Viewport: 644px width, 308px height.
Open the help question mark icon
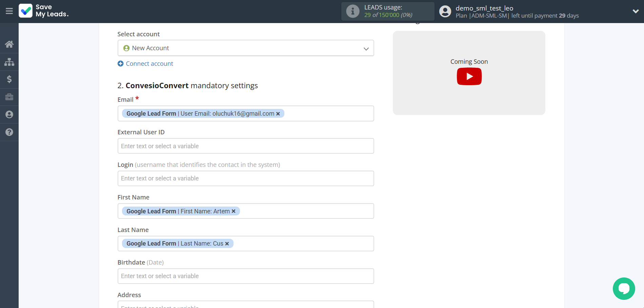pyautogui.click(x=9, y=132)
